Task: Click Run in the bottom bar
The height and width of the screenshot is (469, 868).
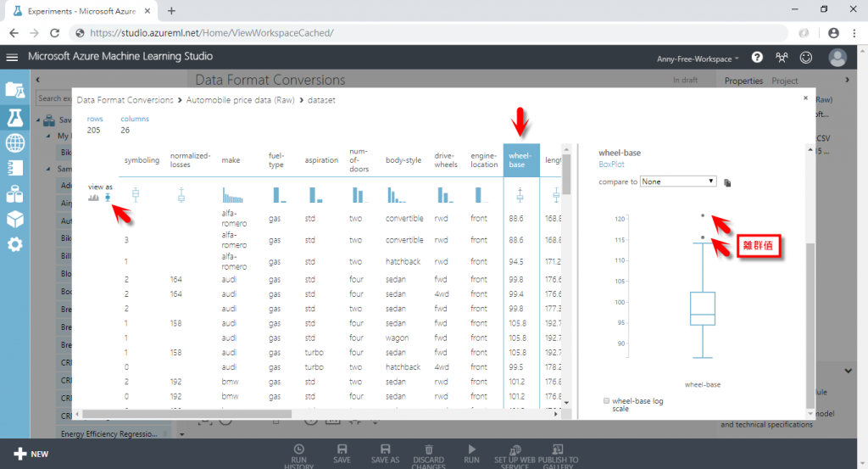Action: pos(471,454)
